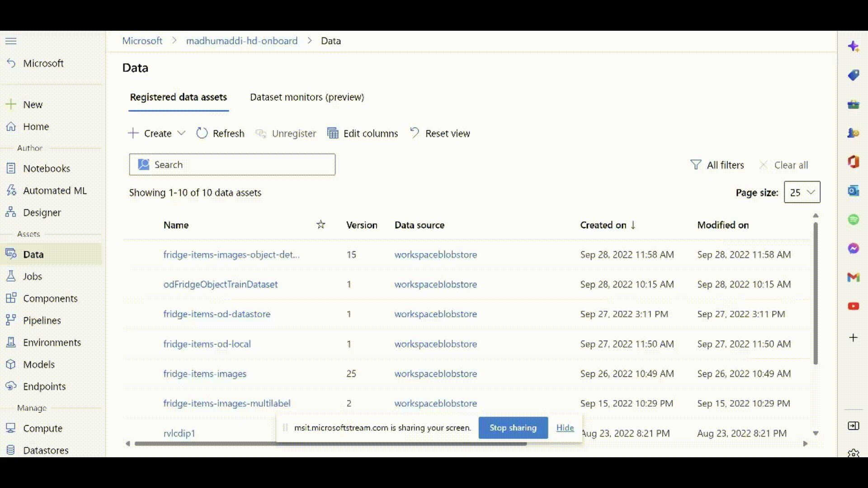Click Refresh button to reload assets
Image resolution: width=868 pixels, height=488 pixels.
pos(220,133)
